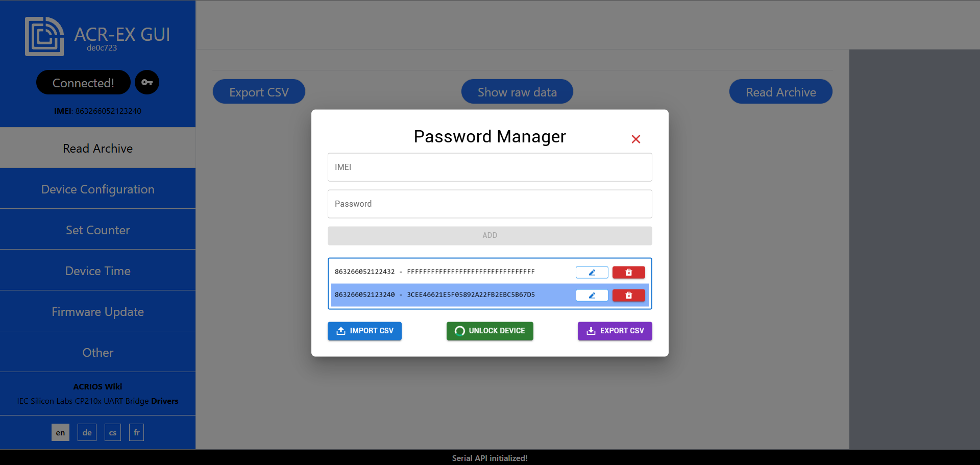Click the Show raw data button
The image size is (980, 465).
point(517,92)
